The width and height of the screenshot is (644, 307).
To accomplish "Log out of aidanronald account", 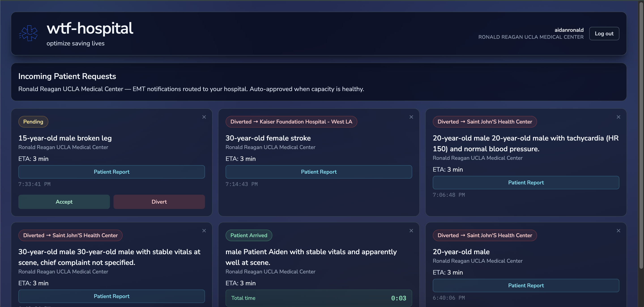I will (x=604, y=34).
